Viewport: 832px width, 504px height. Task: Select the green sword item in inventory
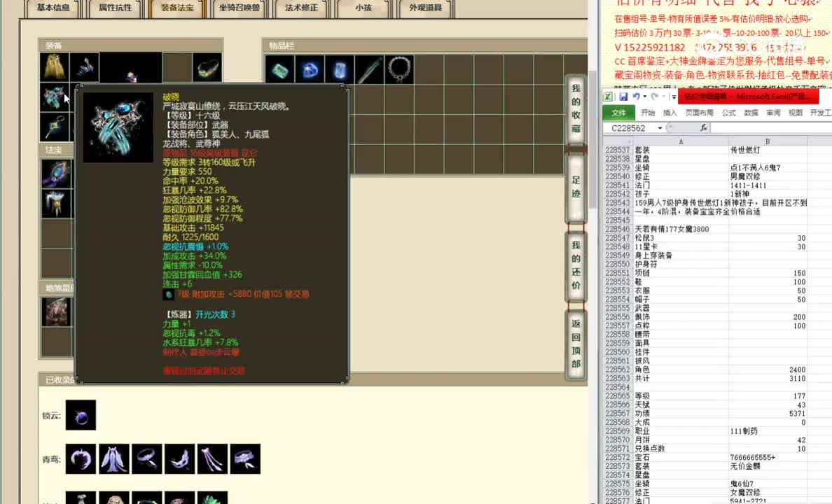coord(369,70)
